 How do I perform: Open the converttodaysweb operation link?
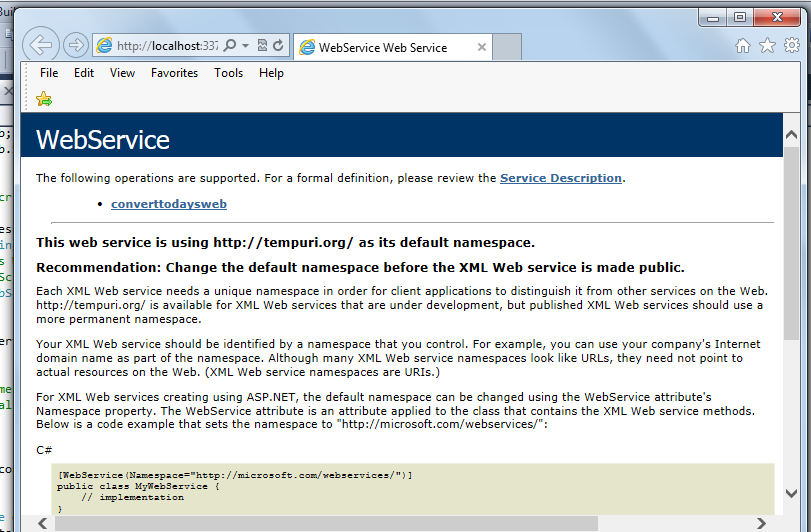(x=169, y=204)
